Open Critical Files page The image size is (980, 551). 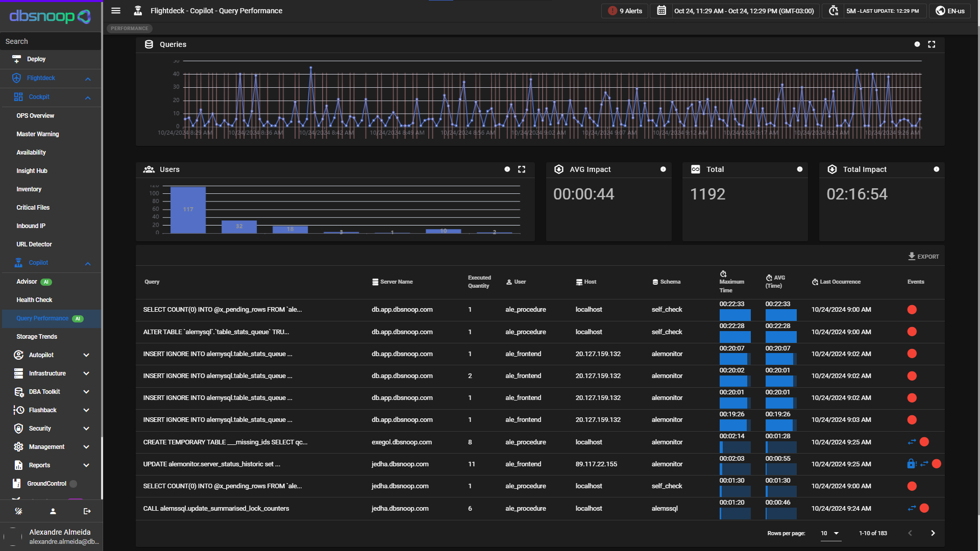click(33, 208)
